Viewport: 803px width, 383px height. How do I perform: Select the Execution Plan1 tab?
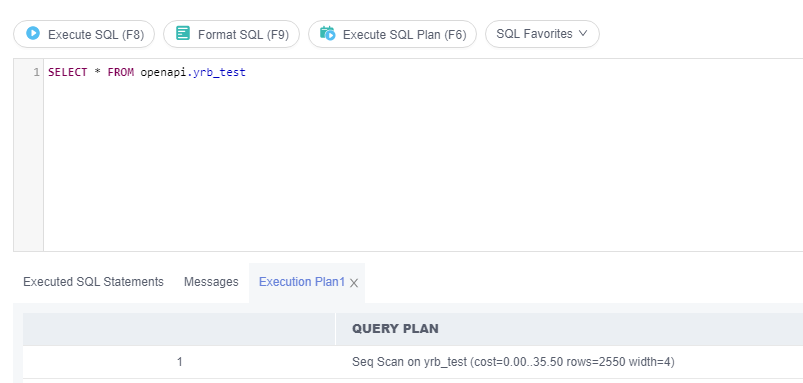click(302, 282)
